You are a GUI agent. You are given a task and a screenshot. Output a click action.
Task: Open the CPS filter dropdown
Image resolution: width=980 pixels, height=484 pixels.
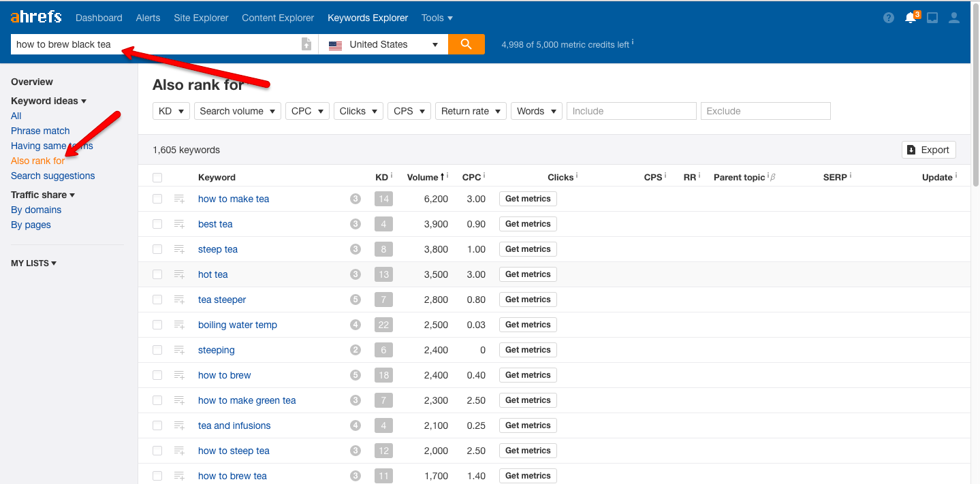[x=409, y=111]
